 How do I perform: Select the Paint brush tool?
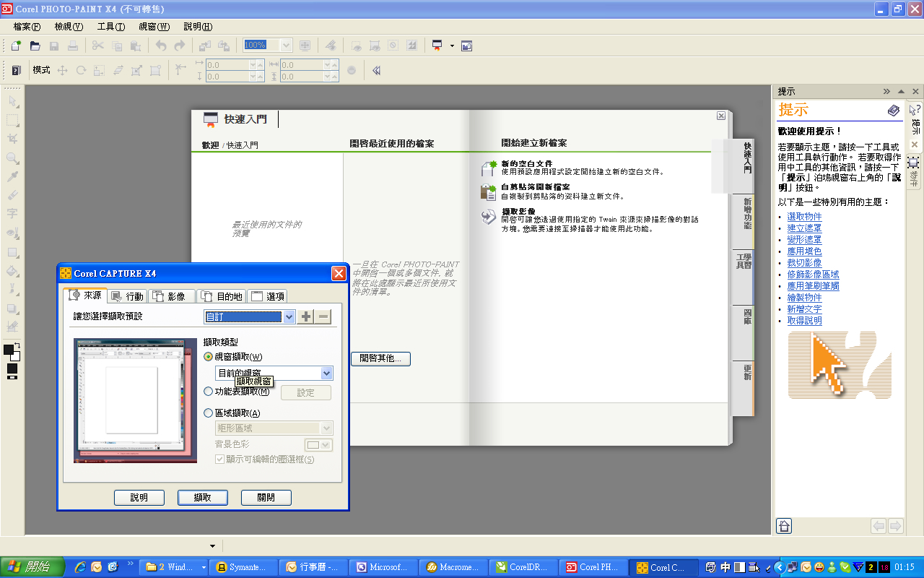(12, 290)
